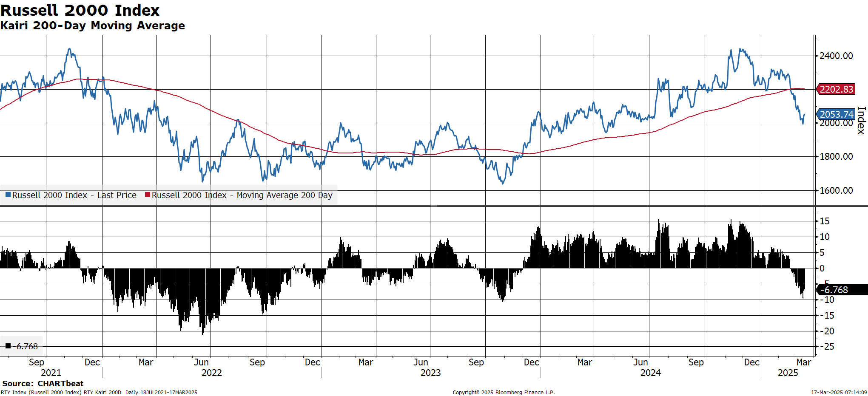This screenshot has height=396, width=868.
Task: Click the 1800.00 axis label
Action: (x=836, y=156)
